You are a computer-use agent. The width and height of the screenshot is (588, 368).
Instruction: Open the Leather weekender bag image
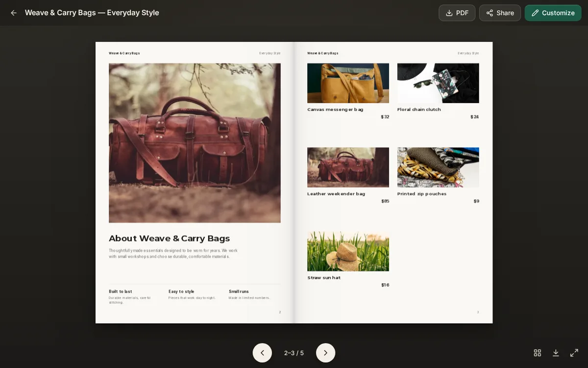(348, 167)
